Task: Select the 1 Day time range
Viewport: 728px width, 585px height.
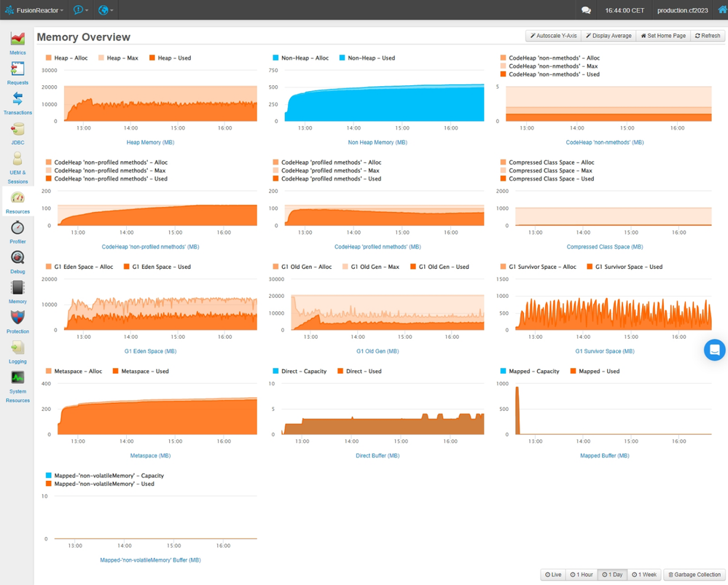Action: click(x=612, y=575)
